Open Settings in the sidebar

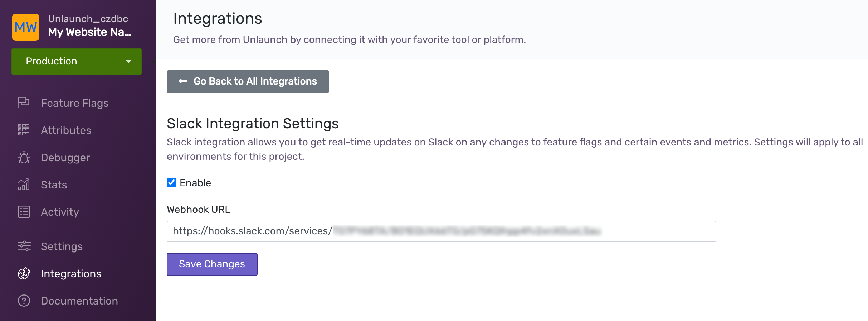(62, 246)
